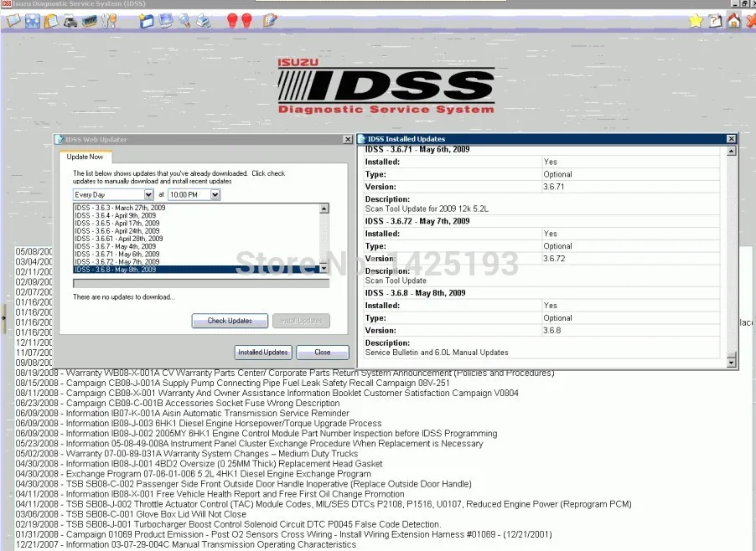Click the magnifying glass search icon
This screenshot has width=756, height=551.
pos(184,21)
